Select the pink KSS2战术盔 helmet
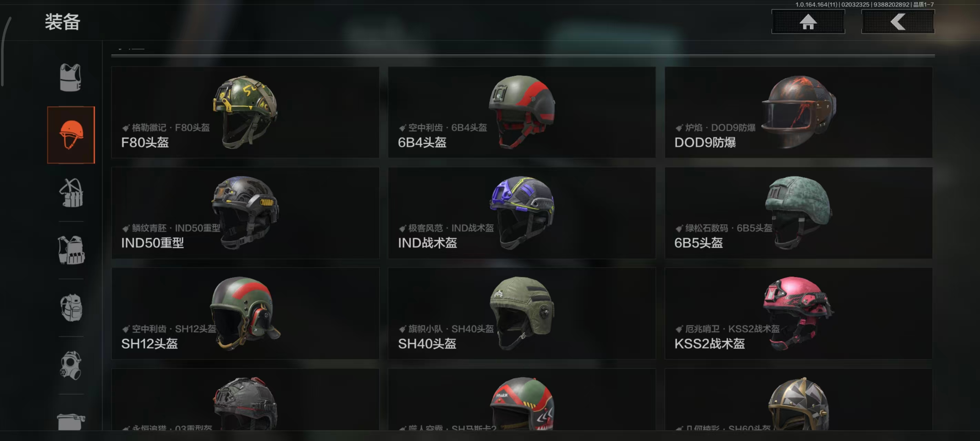This screenshot has height=441, width=980. click(798, 314)
